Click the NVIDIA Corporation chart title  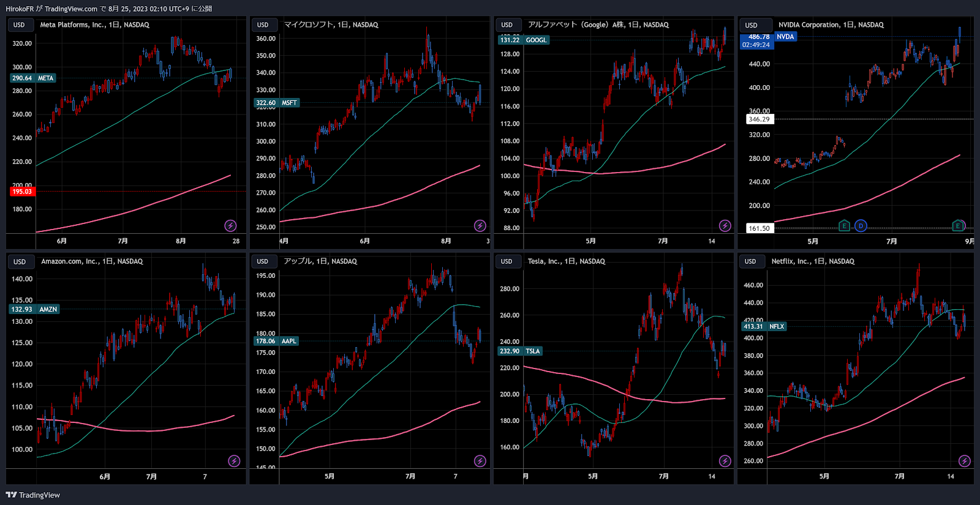click(831, 25)
